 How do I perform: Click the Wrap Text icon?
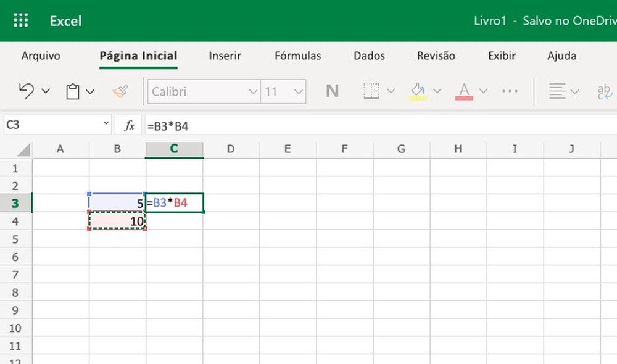[x=603, y=91]
